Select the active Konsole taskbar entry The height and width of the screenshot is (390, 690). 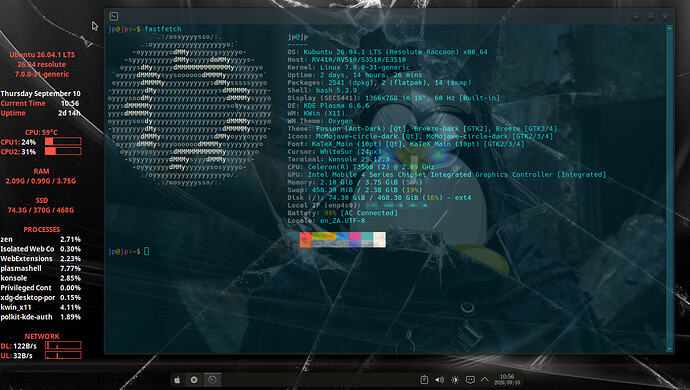pos(213,380)
